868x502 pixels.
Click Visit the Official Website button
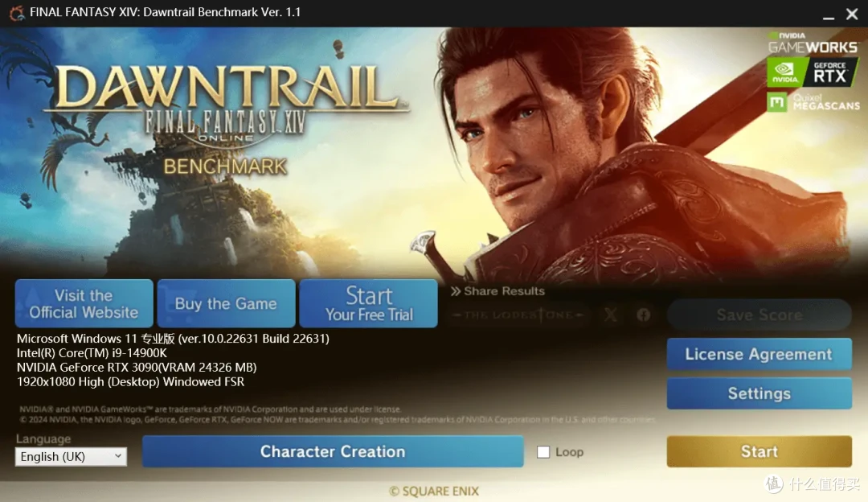tap(84, 303)
